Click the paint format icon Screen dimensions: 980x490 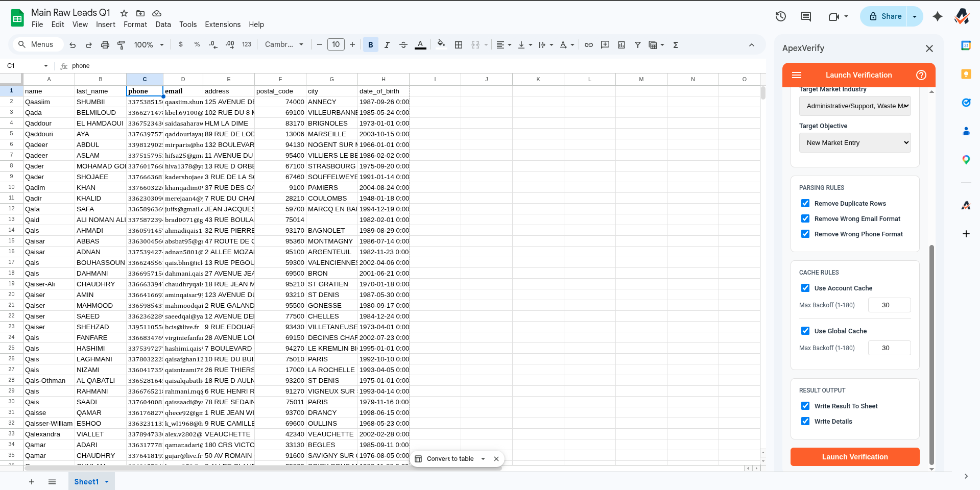pyautogui.click(x=121, y=45)
